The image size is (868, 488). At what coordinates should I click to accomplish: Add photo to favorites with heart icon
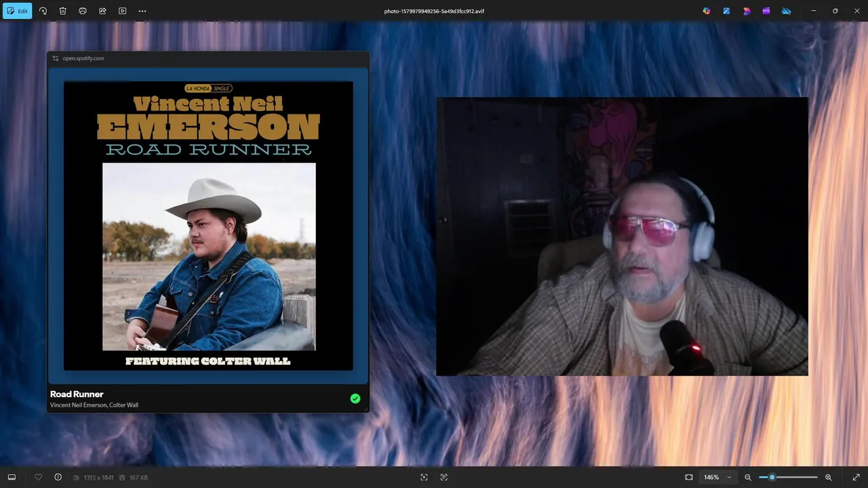(38, 477)
